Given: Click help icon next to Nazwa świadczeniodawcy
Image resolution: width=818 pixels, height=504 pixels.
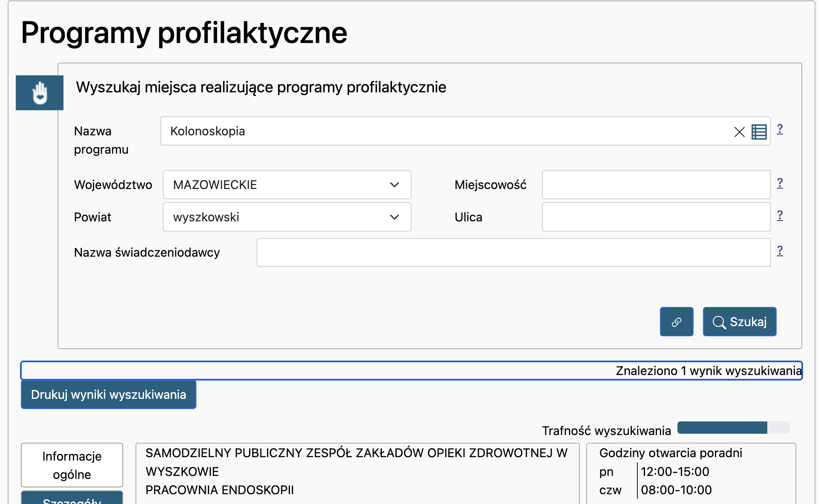Looking at the screenshot, I should point(780,251).
